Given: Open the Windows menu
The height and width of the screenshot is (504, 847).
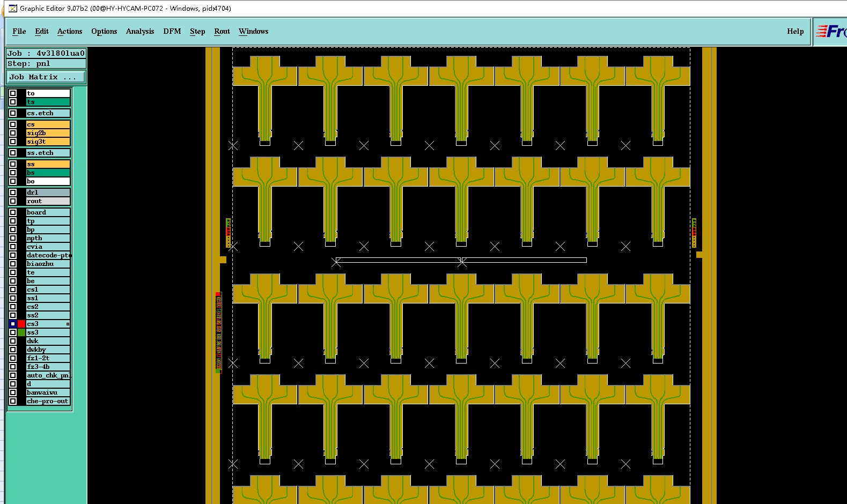Looking at the screenshot, I should tap(254, 32).
